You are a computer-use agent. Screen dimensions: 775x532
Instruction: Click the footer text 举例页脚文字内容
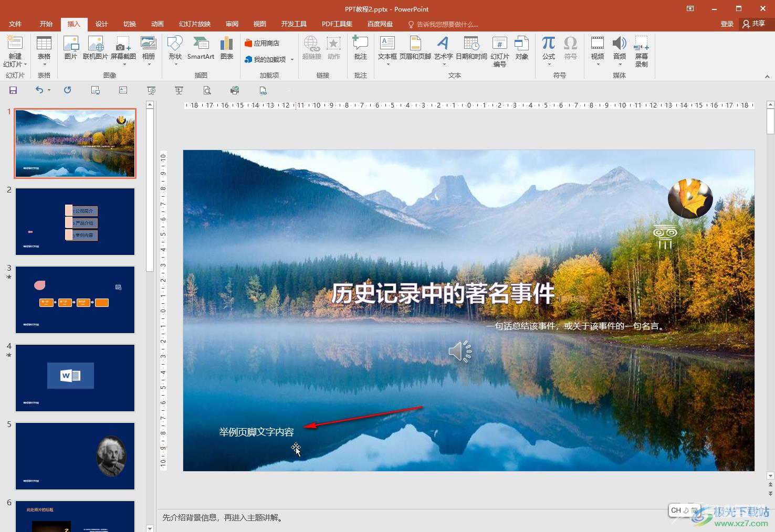pyautogui.click(x=256, y=432)
